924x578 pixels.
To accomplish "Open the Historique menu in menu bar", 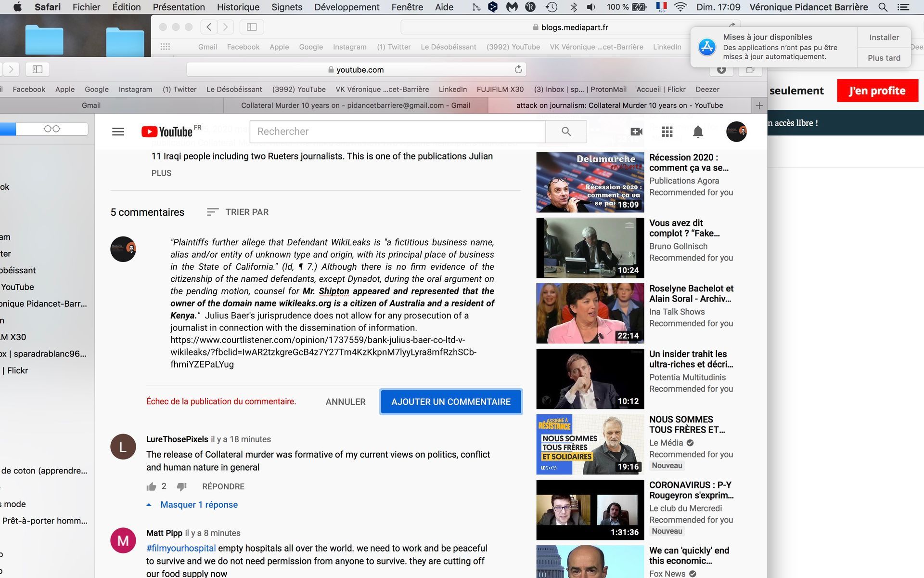I will pyautogui.click(x=238, y=7).
